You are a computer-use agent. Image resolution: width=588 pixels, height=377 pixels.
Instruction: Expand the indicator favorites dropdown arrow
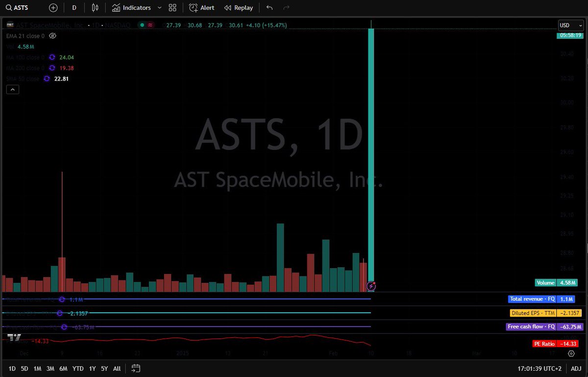point(159,8)
